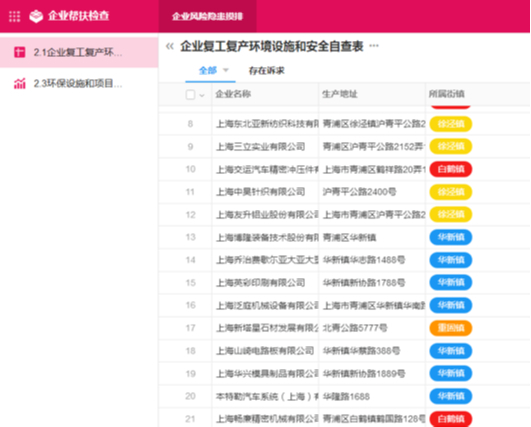Screen dimensions: 531x427
Task: Click address 青浦区华新镇 in row 13
Action: [x=349, y=237]
